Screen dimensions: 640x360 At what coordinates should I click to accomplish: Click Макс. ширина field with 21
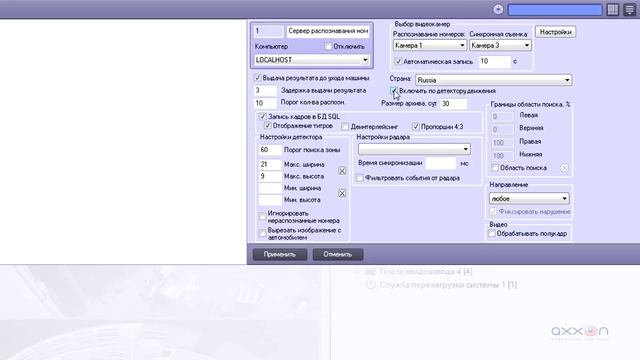coord(270,164)
